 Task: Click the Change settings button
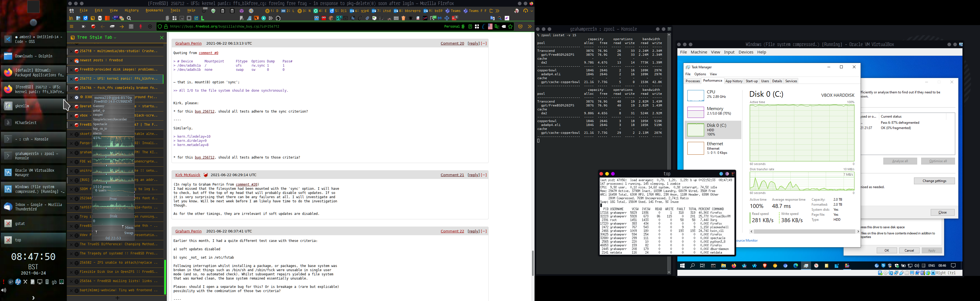pos(934,181)
